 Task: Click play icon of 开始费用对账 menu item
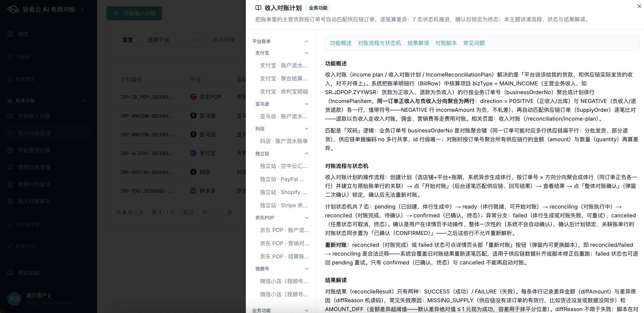[x=10, y=150]
